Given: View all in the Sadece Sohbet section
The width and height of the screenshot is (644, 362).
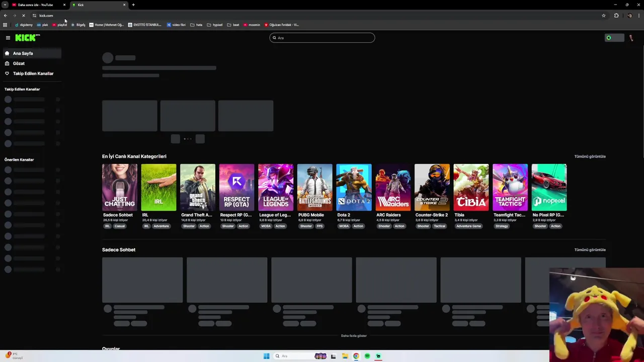Looking at the screenshot, I should click(590, 250).
